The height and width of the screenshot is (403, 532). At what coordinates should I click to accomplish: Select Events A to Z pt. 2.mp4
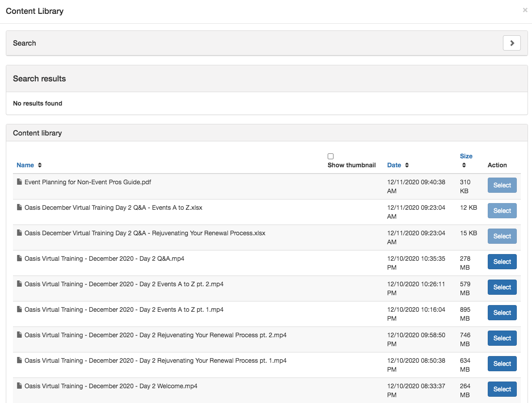(x=502, y=287)
